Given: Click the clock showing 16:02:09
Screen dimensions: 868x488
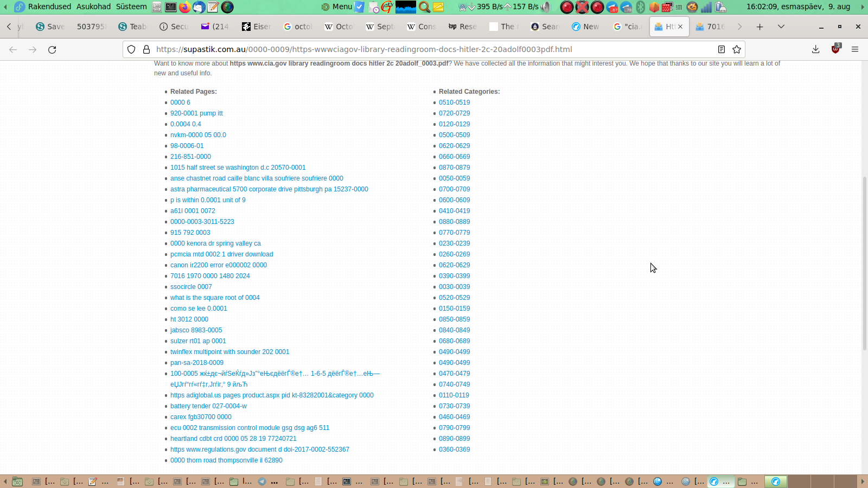Looking at the screenshot, I should (x=798, y=7).
